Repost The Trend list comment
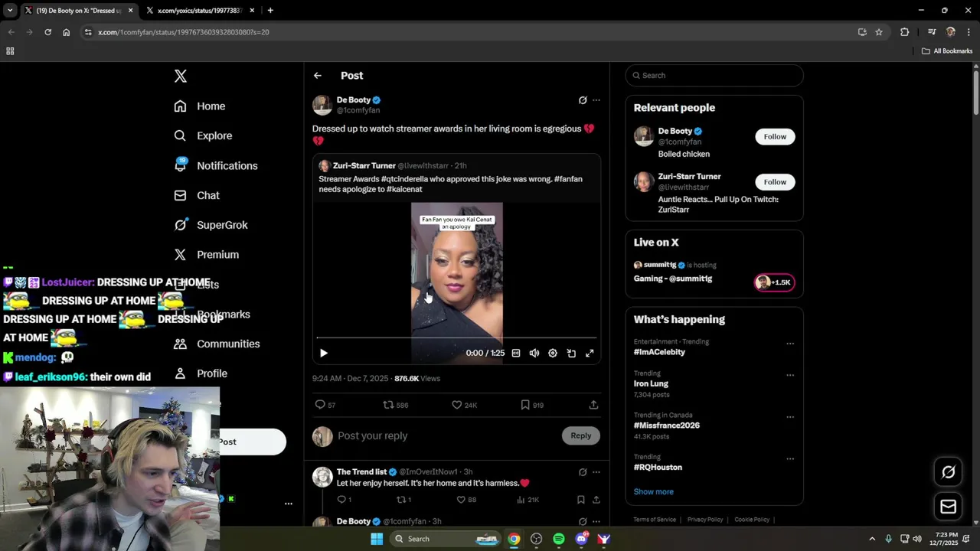 [403, 500]
